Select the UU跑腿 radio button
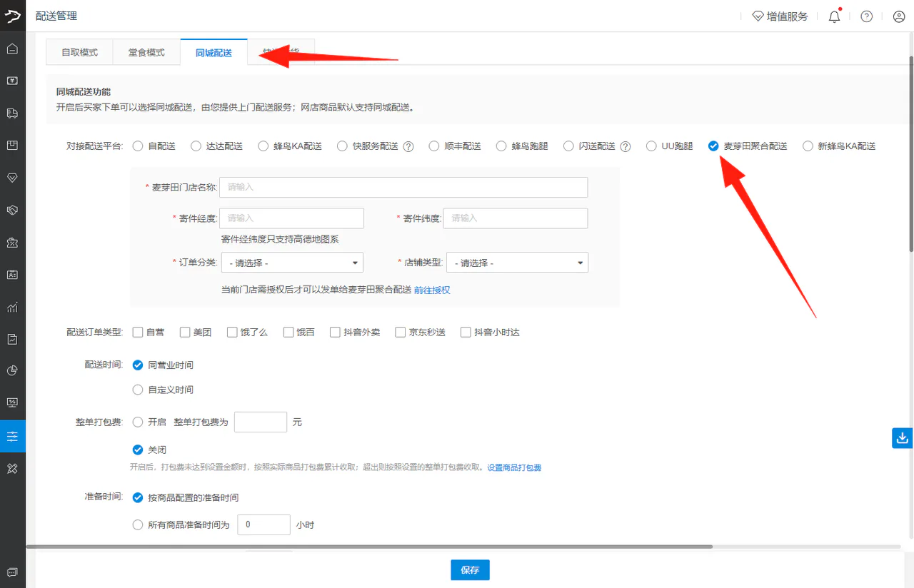Screen dimensions: 914x588 [x=651, y=146]
